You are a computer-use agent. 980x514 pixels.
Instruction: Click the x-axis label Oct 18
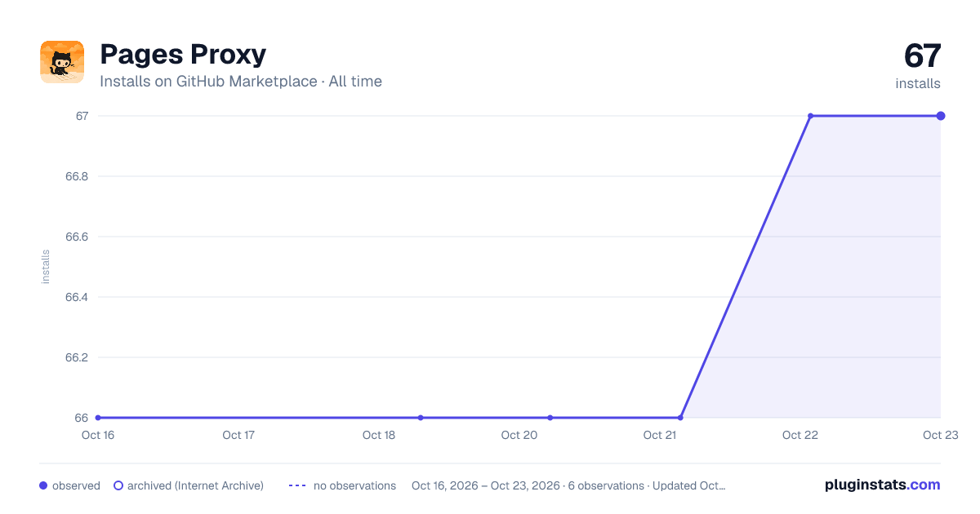379,435
